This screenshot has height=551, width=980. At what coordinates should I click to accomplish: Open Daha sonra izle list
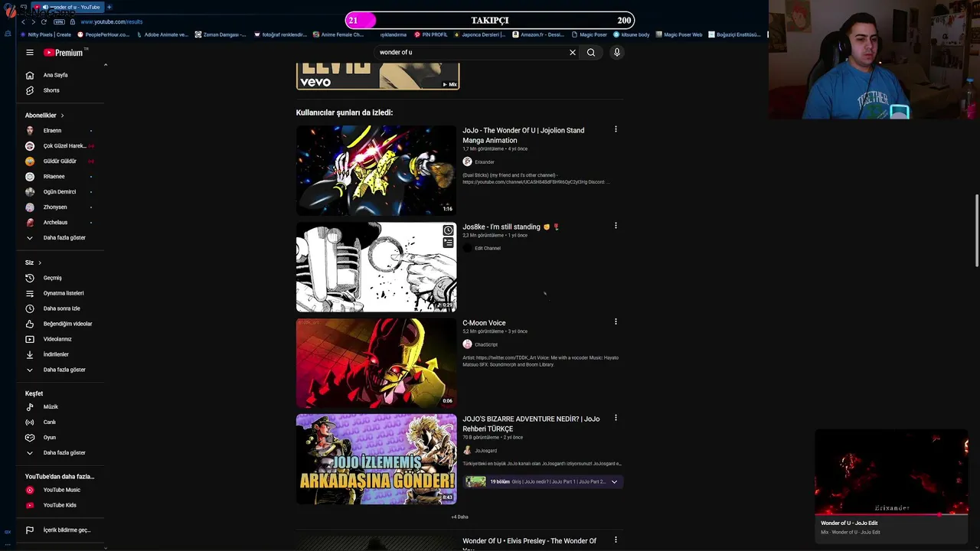60,308
